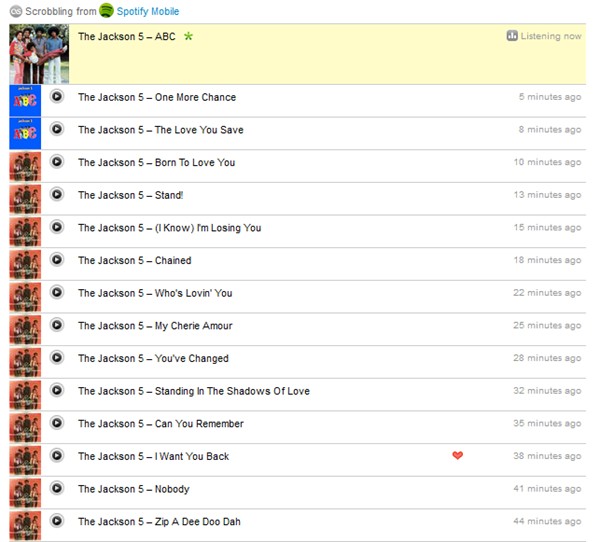Play Can You Remember
The height and width of the screenshot is (542, 600).
tap(57, 423)
